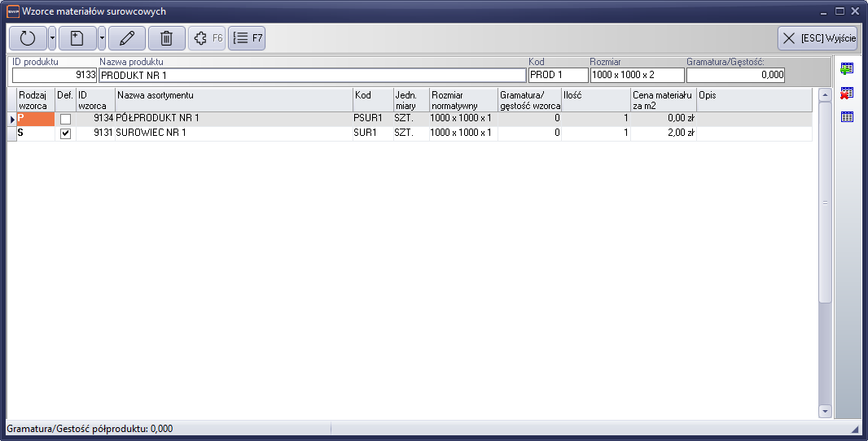Click the scrollbar down arrow
This screenshot has width=868, height=441.
[x=825, y=412]
